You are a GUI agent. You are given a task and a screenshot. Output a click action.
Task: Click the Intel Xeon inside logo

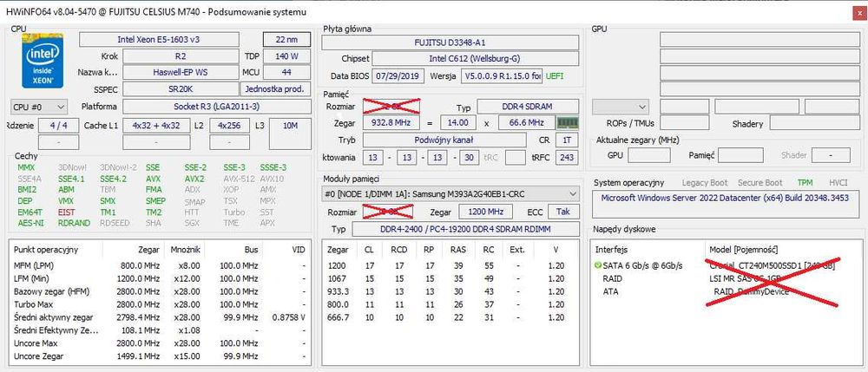[43, 60]
